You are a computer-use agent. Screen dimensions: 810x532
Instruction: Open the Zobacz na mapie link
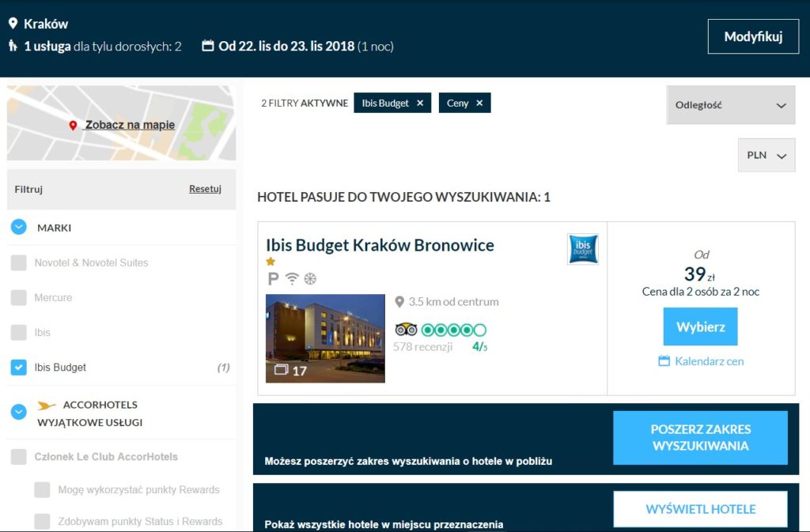click(x=130, y=125)
